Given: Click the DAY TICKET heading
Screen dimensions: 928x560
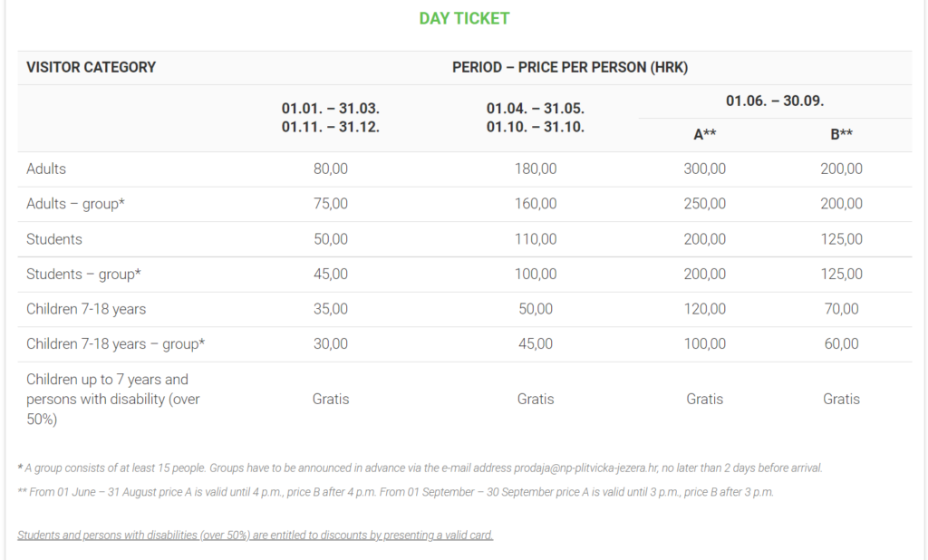Looking at the screenshot, I should [x=464, y=18].
